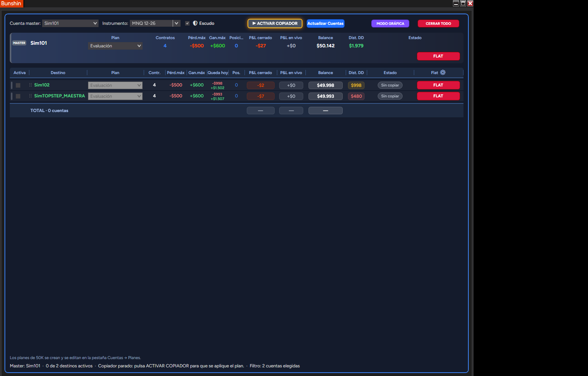
Task: Click the Sin copiar status pill for Sim102
Action: [x=390, y=85]
